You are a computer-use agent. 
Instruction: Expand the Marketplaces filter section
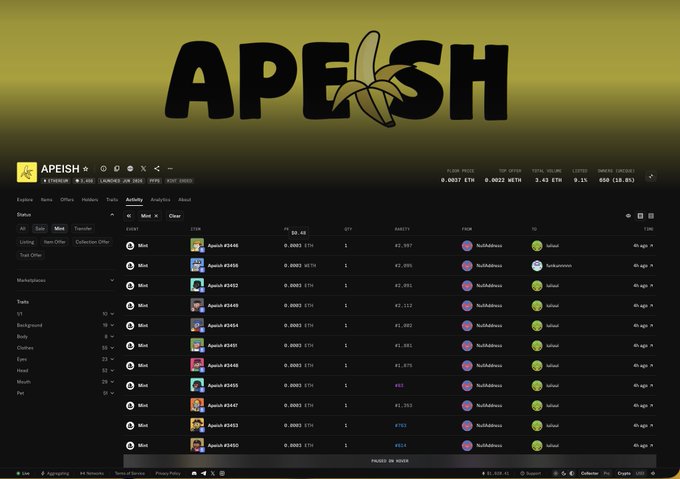click(65, 280)
